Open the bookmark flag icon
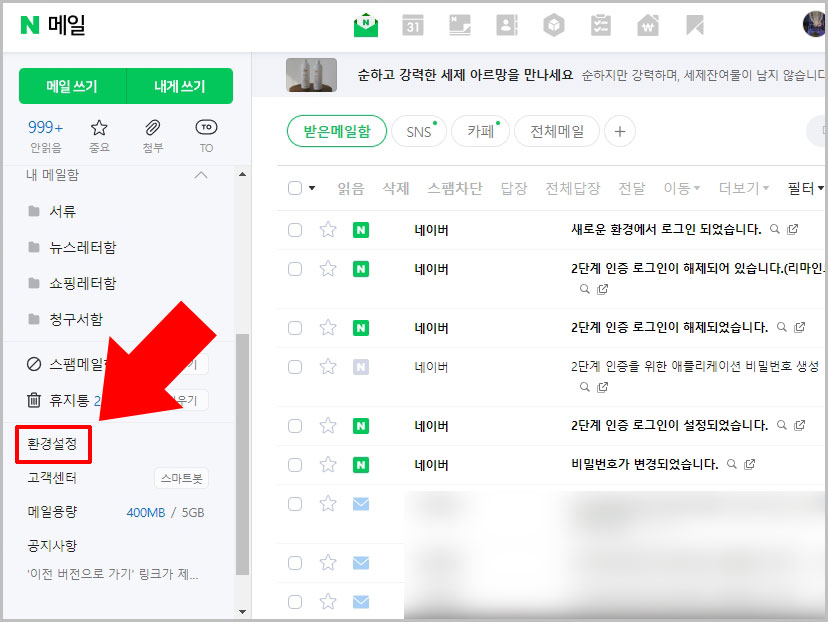This screenshot has height=622, width=828. point(694,24)
